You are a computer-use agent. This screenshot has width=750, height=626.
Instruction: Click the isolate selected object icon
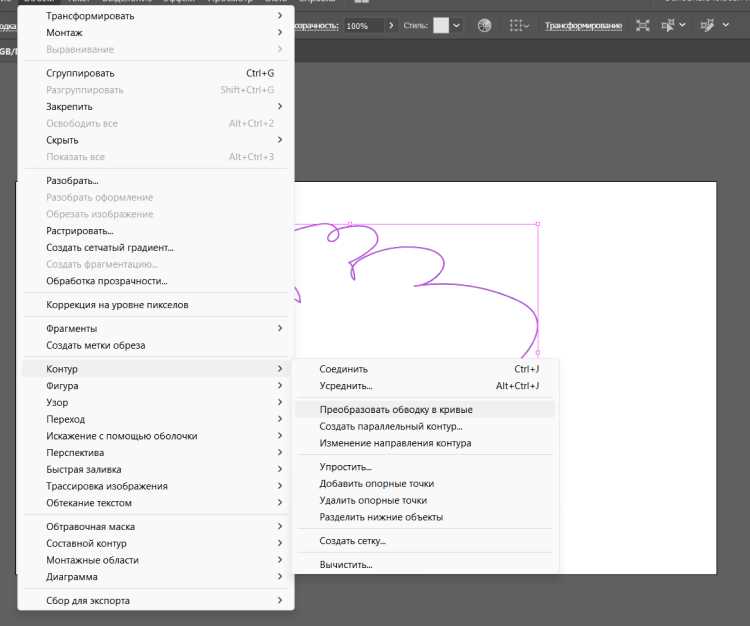click(x=642, y=25)
